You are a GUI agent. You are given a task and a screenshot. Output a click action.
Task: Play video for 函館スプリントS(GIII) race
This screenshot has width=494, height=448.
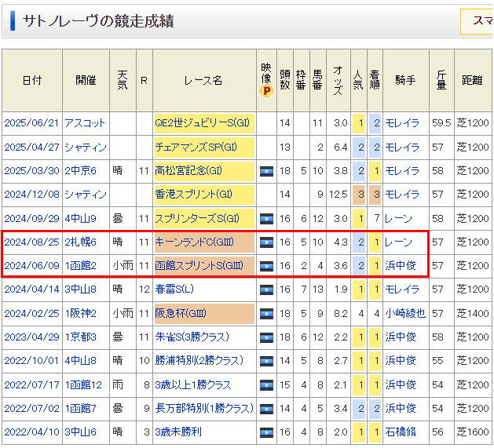266,266
